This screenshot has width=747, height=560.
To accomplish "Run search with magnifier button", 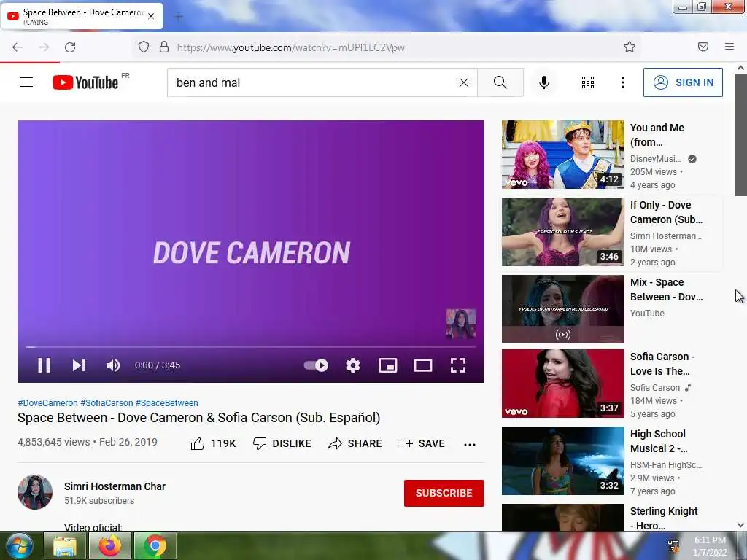I will [x=500, y=82].
